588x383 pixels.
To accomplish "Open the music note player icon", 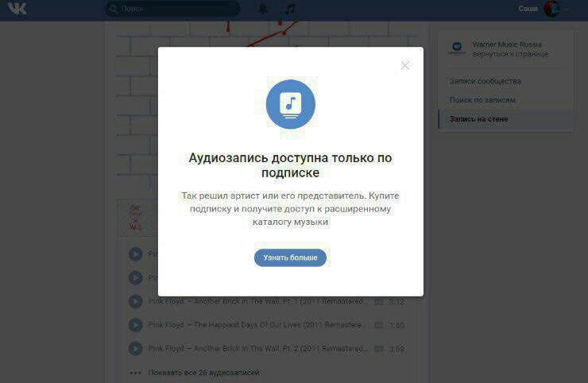I will point(289,9).
